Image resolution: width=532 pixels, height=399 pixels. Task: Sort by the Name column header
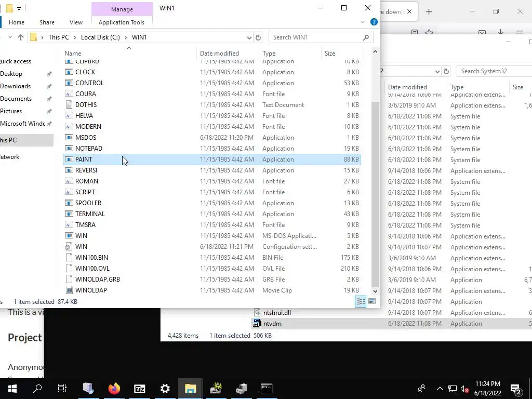tap(73, 54)
